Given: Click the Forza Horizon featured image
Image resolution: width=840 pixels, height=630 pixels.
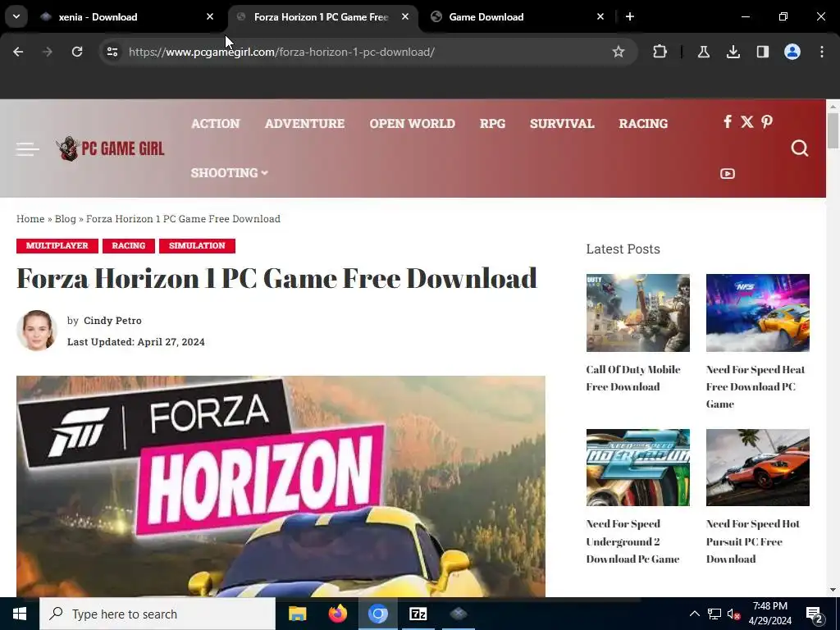Looking at the screenshot, I should (281, 486).
